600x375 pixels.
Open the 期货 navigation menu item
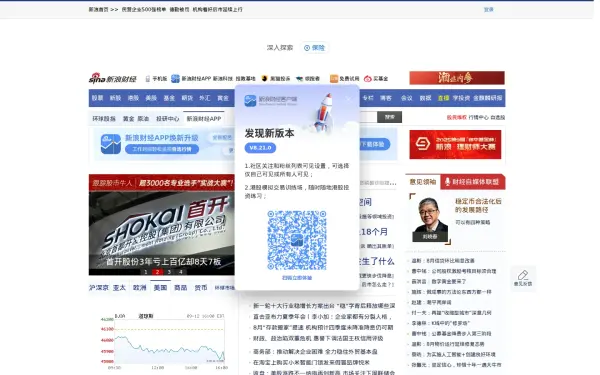[x=187, y=98]
